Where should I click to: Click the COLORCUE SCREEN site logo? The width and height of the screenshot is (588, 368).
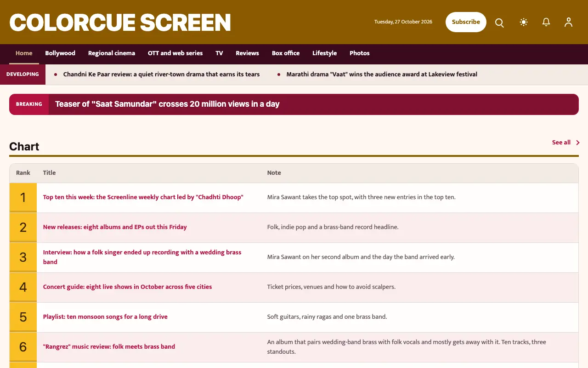(120, 23)
